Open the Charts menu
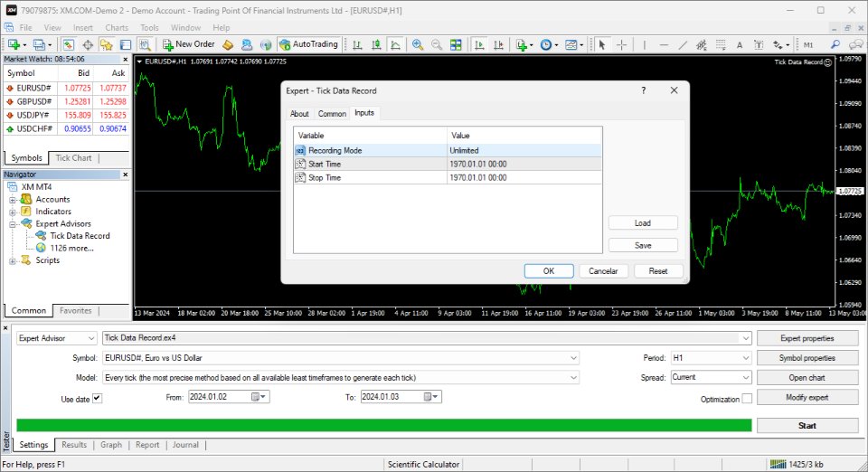This screenshot has height=472, width=868. point(117,28)
